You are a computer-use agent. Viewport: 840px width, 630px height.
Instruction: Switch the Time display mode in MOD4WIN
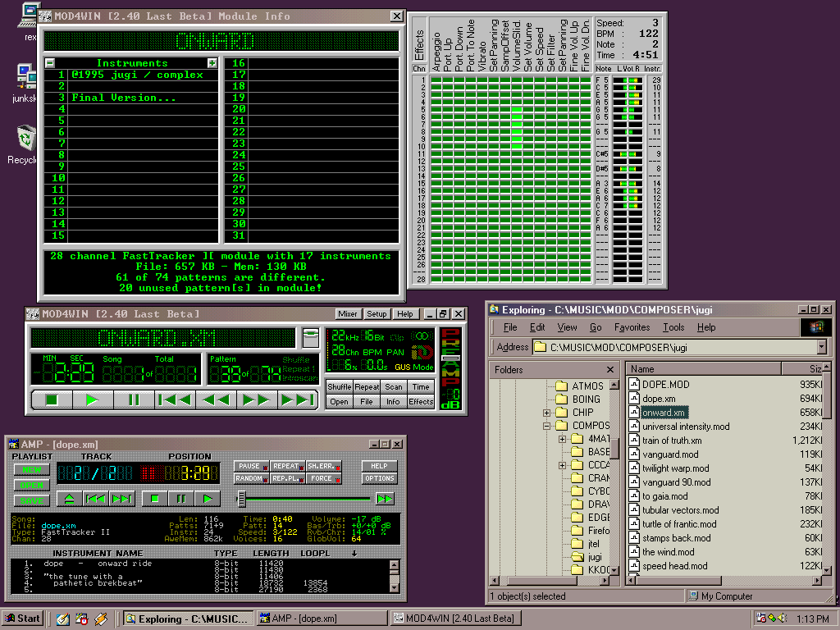coord(421,387)
